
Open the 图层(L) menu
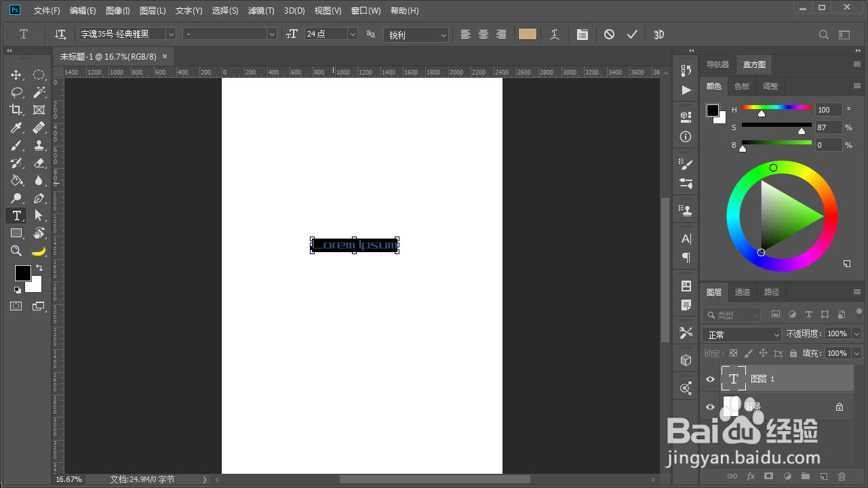153,11
